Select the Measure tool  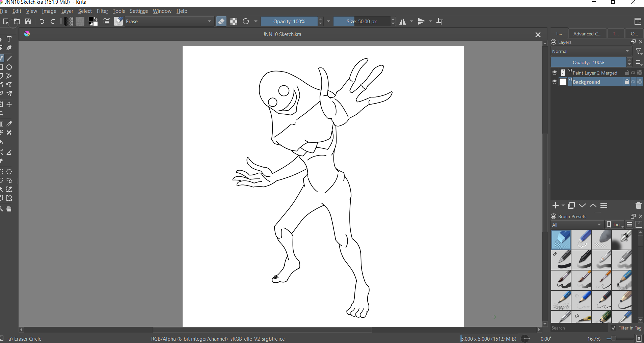(x=9, y=152)
